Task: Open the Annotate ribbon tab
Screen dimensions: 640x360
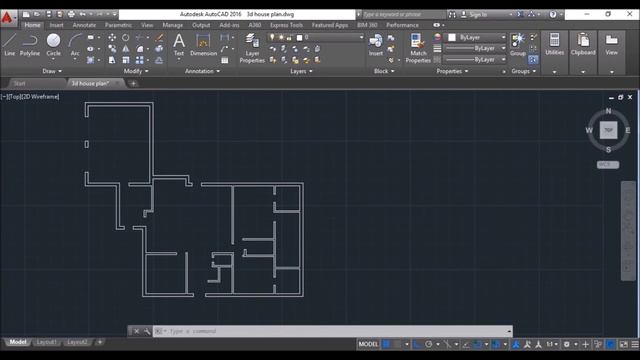Action: (x=84, y=25)
